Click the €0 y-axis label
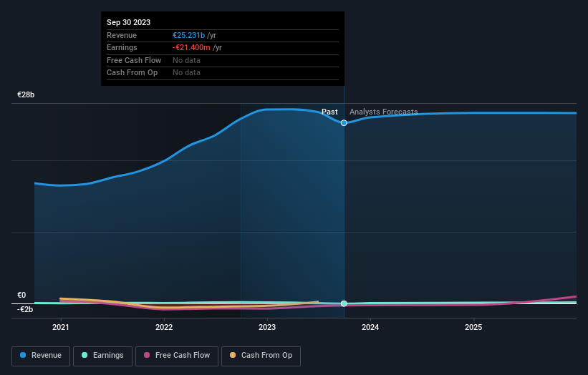The width and height of the screenshot is (588, 375). (x=21, y=295)
